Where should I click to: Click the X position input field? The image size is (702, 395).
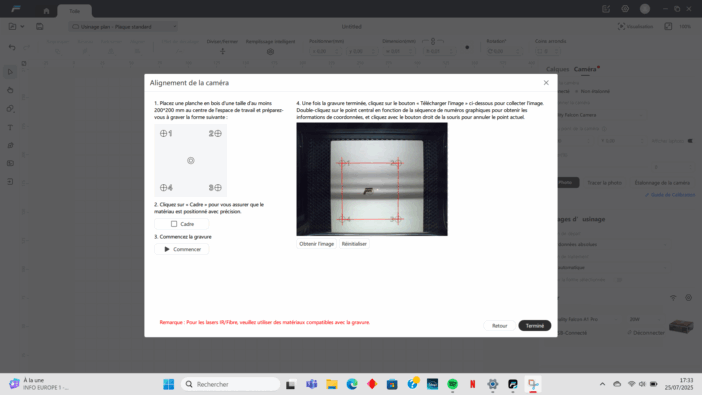click(325, 52)
